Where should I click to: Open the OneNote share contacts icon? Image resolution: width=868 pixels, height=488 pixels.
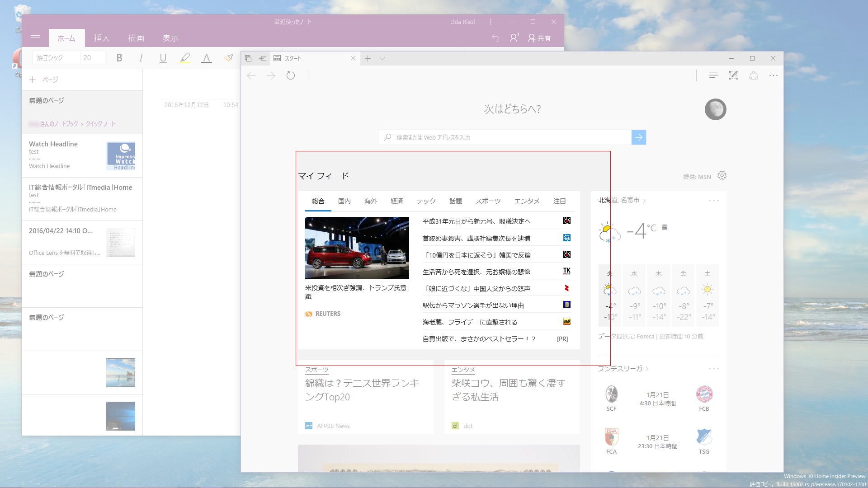514,38
